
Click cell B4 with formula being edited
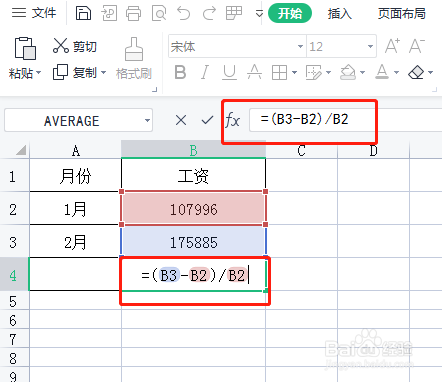(x=193, y=275)
